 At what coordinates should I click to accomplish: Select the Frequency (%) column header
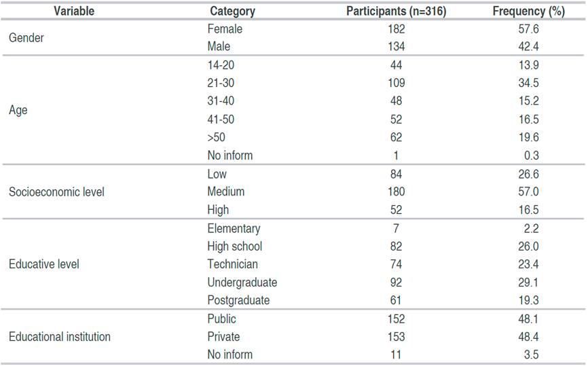[528, 11]
